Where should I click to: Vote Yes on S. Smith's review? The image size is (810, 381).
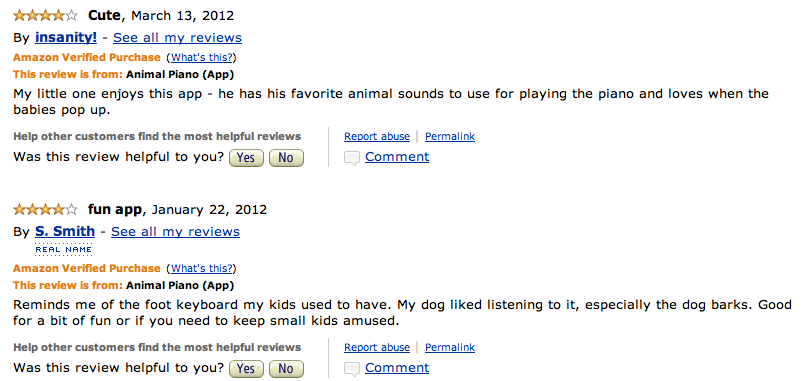[246, 369]
